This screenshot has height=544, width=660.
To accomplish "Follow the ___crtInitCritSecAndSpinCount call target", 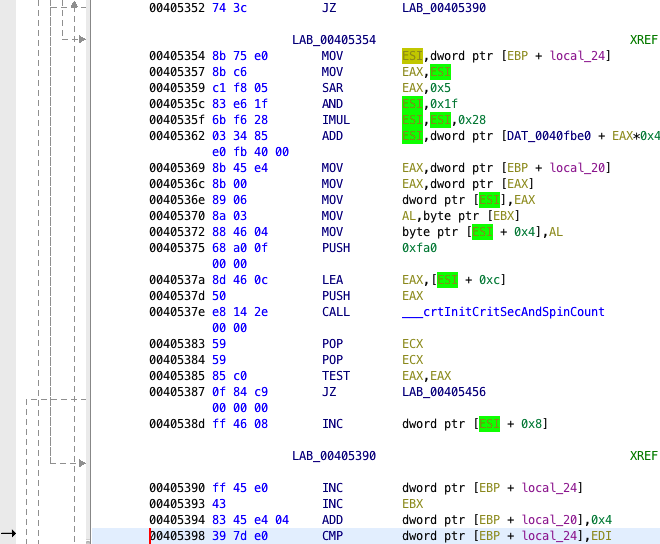I will (502, 312).
